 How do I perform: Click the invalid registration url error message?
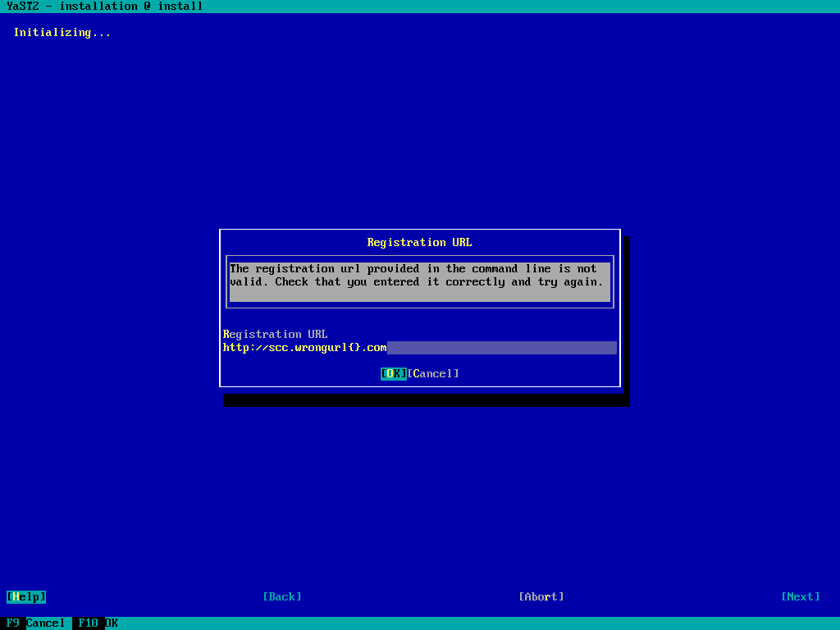tap(413, 268)
